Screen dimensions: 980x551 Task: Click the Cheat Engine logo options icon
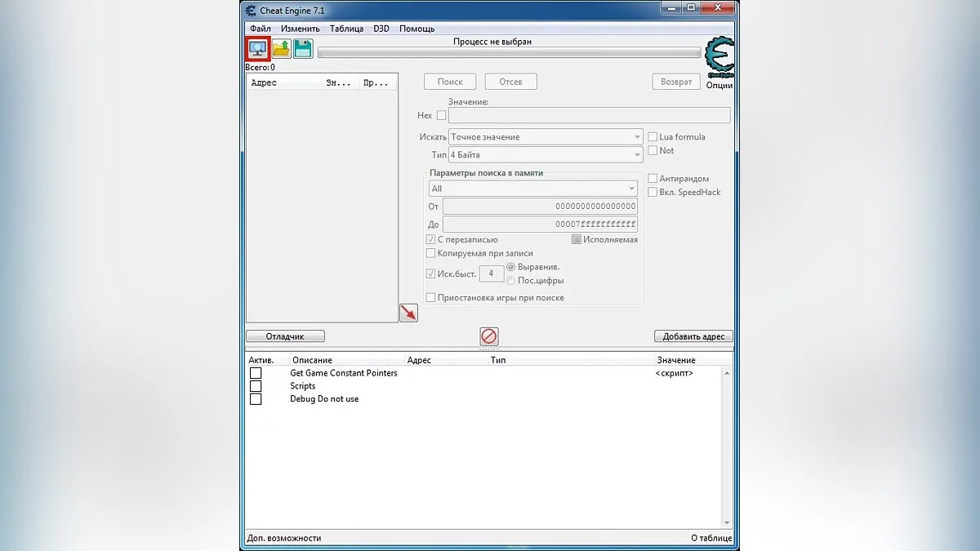719,56
